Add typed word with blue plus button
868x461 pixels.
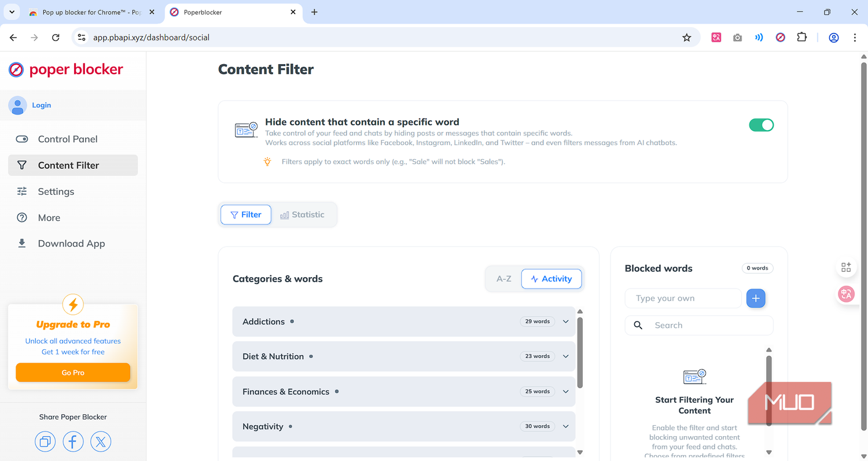point(756,298)
